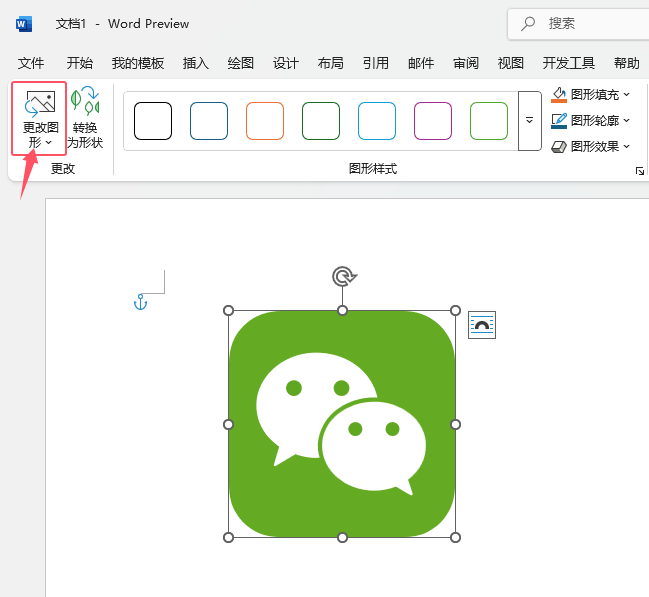
Task: Switch to the Design (设计) tab
Action: click(x=286, y=63)
